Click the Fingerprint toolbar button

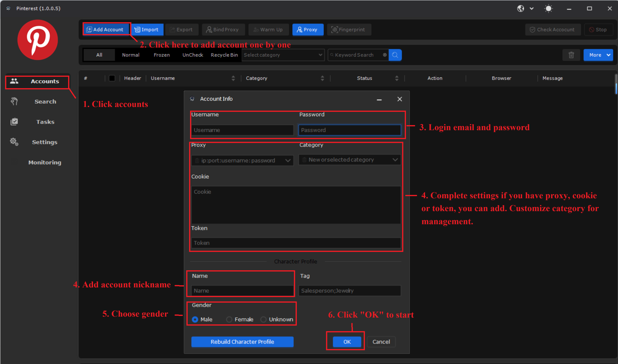(x=349, y=29)
